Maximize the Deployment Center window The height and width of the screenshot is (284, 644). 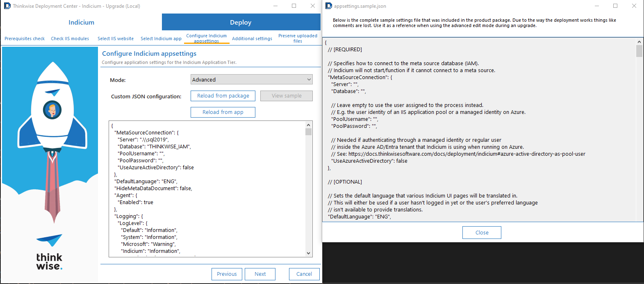point(294,6)
